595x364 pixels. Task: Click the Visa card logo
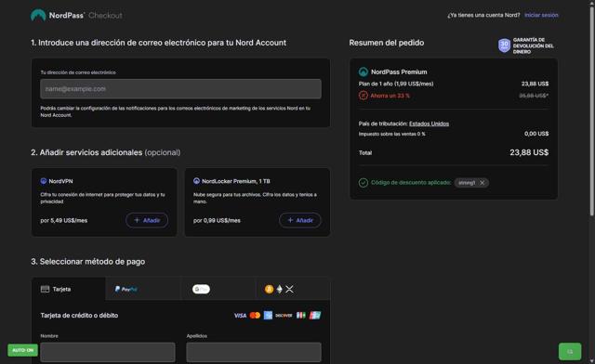point(240,316)
